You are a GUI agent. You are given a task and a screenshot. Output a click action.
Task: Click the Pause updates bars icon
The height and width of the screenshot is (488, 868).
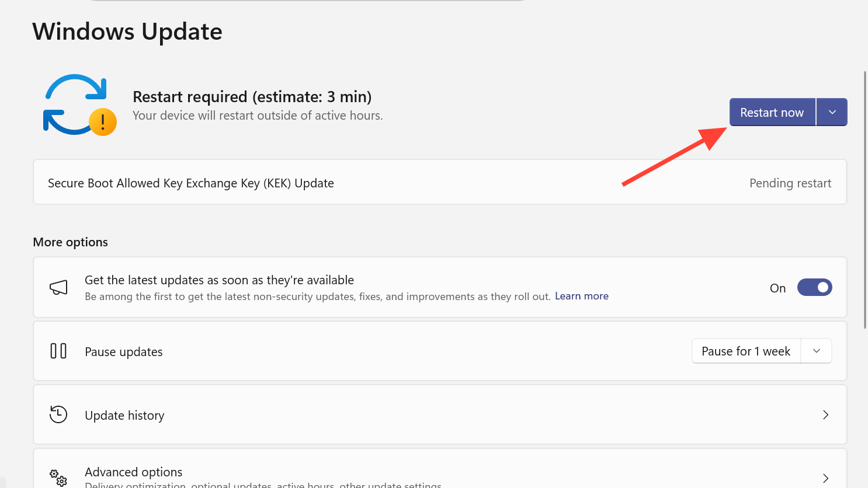pyautogui.click(x=58, y=351)
